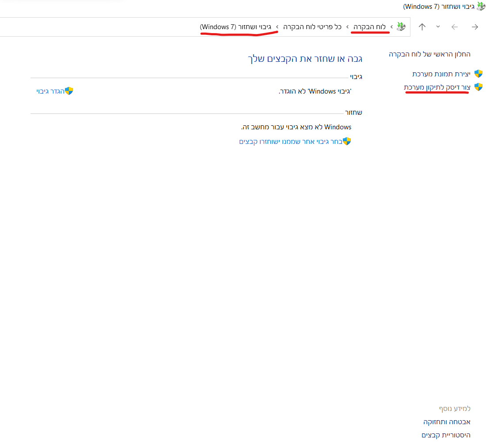Click הגדר גיבוי link
Viewport: 486px width, 448px height.
50,91
